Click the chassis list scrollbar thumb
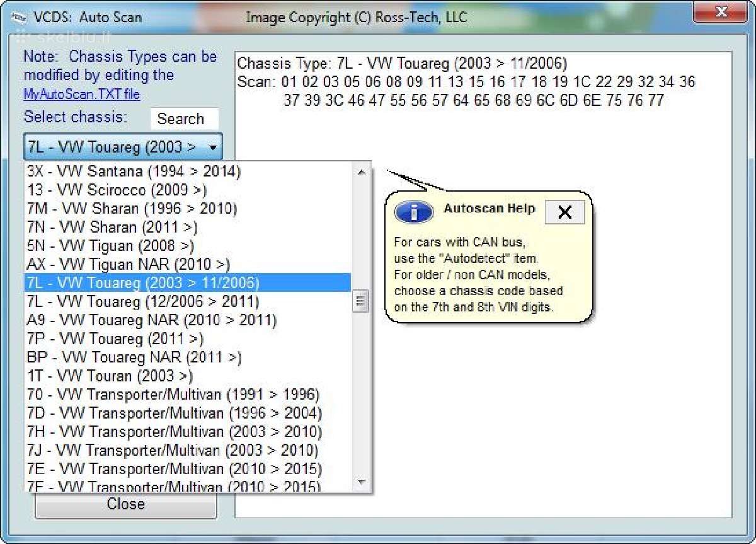The image size is (756, 544). click(361, 301)
